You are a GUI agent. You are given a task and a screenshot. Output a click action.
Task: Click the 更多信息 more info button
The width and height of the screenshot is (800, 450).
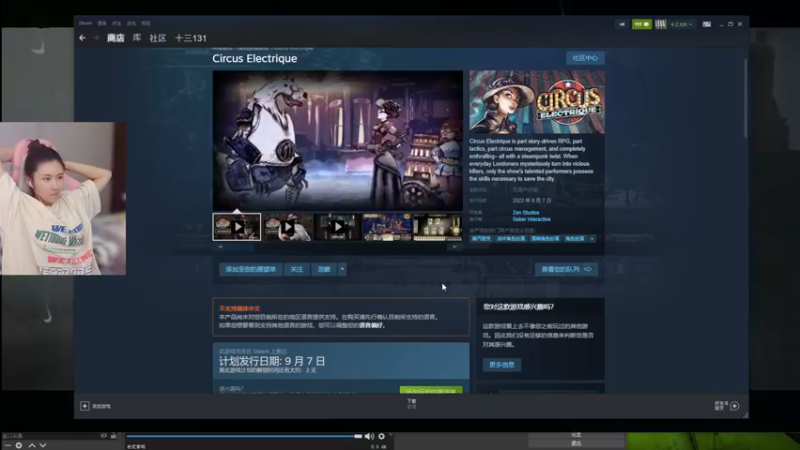pyautogui.click(x=502, y=365)
